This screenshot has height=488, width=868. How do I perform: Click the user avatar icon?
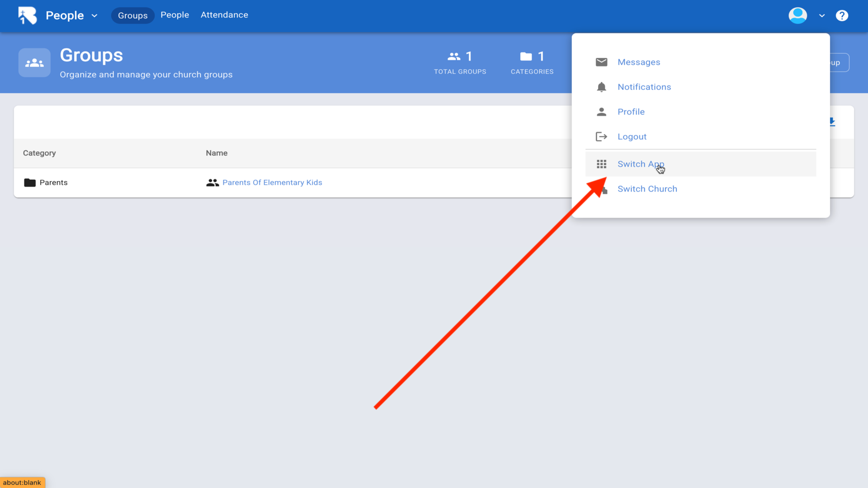pos(797,15)
